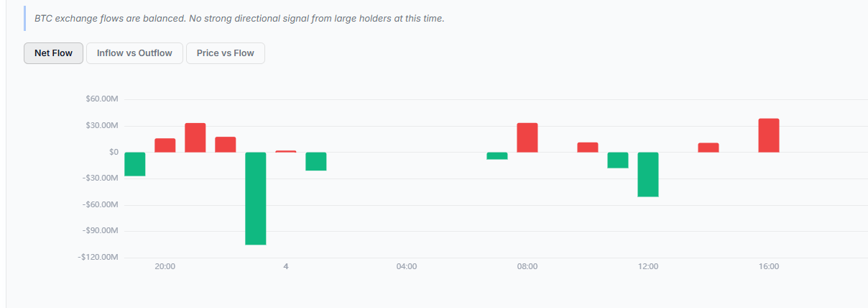This screenshot has width=868, height=308.
Task: Click the small green bar before 08:00
Action: 497,155
